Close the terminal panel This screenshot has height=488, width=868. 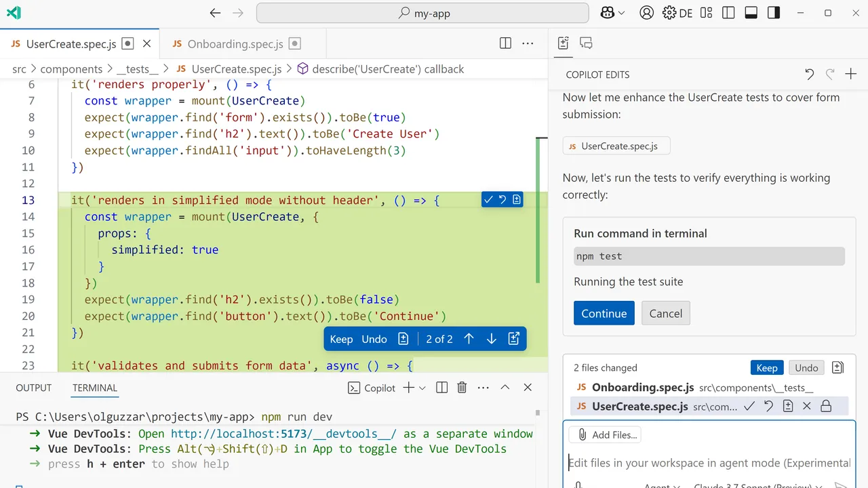pos(528,388)
